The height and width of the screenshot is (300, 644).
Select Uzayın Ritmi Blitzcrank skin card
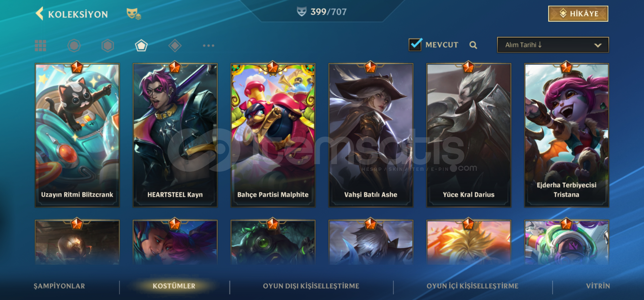tap(77, 135)
